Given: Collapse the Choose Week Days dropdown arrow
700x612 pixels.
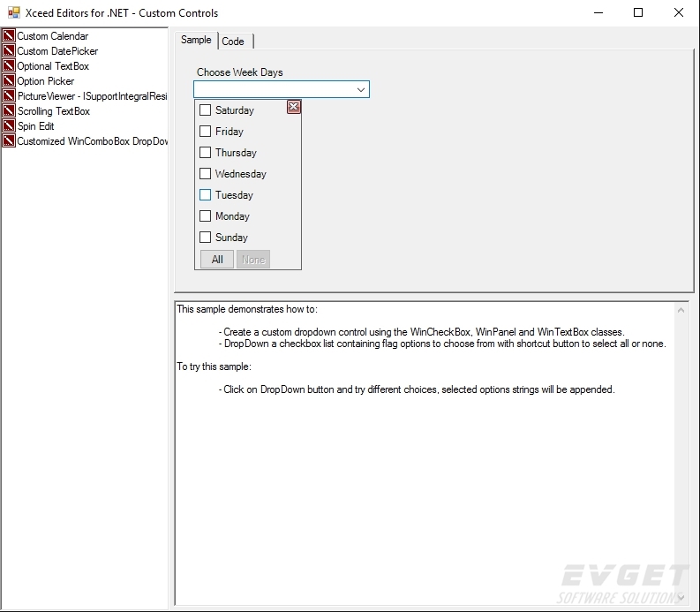Looking at the screenshot, I should (361, 90).
